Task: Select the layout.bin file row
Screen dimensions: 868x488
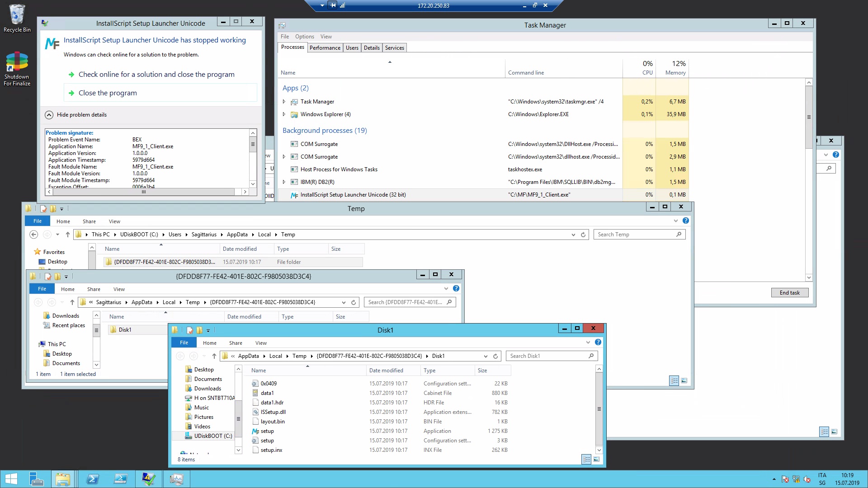Action: (380, 422)
